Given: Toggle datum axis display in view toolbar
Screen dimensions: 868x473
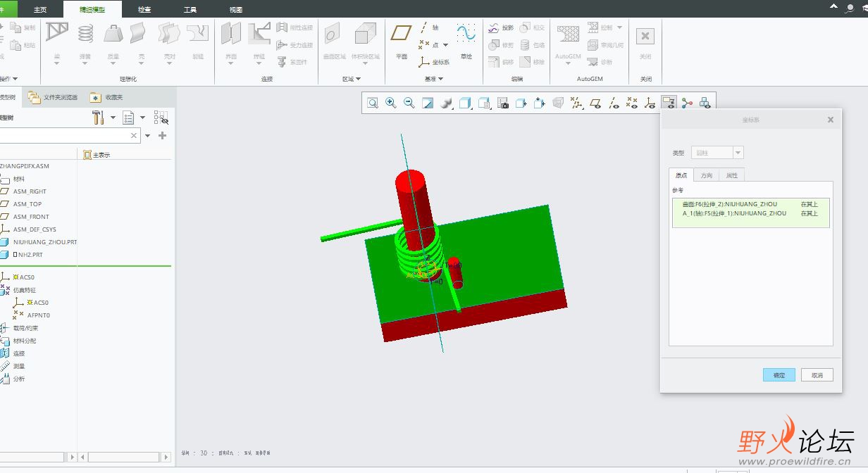Looking at the screenshot, I should pos(614,103).
